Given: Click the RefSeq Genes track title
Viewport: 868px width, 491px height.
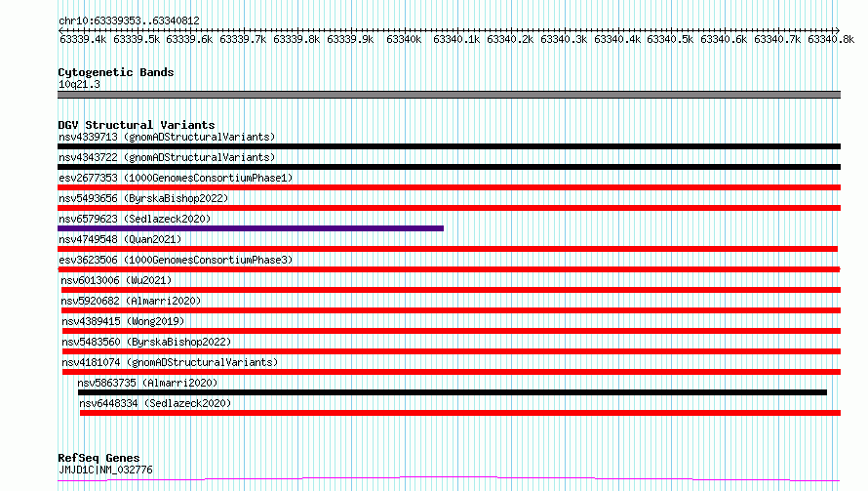Looking at the screenshot, I should click(x=99, y=458).
